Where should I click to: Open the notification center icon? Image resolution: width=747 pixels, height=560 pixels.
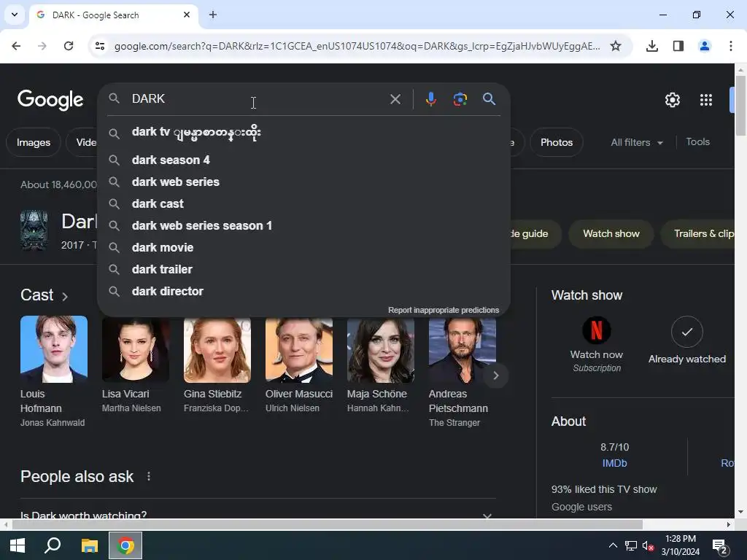point(719,545)
